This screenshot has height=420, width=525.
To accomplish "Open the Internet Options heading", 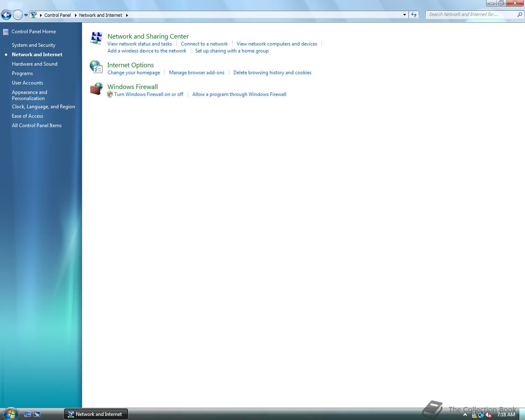I will click(x=130, y=65).
